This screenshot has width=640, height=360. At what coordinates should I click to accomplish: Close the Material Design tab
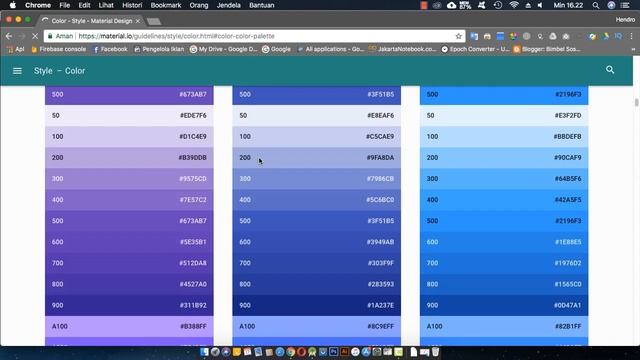click(x=138, y=21)
